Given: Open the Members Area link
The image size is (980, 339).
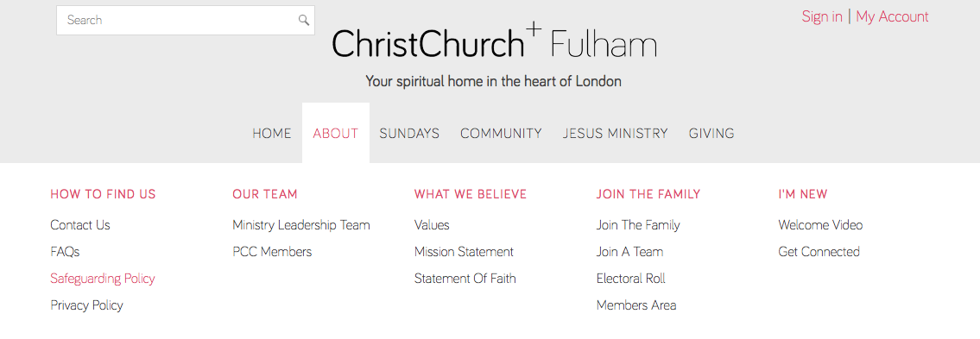Looking at the screenshot, I should [636, 305].
